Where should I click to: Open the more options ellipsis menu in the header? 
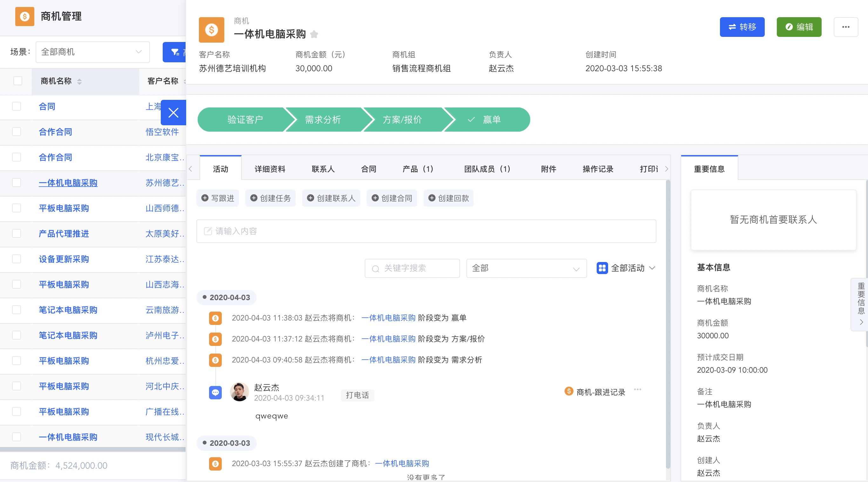click(845, 27)
